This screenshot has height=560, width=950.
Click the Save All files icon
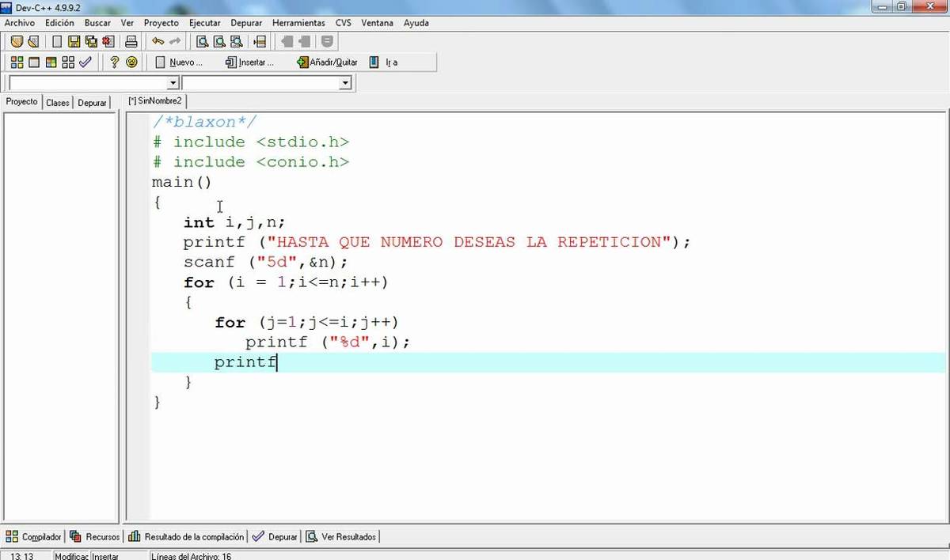90,42
